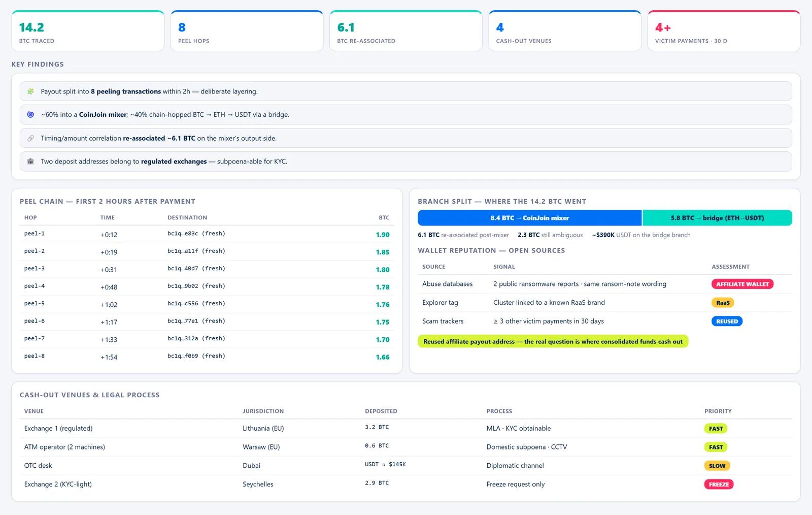This screenshot has height=515, width=812.
Task: Select the 8.4 BTC CoinJoin mixer bar segment
Action: point(529,218)
